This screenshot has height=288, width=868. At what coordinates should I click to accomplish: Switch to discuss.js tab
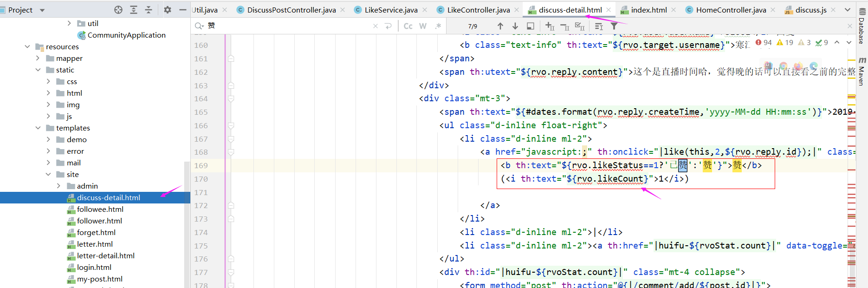point(810,10)
